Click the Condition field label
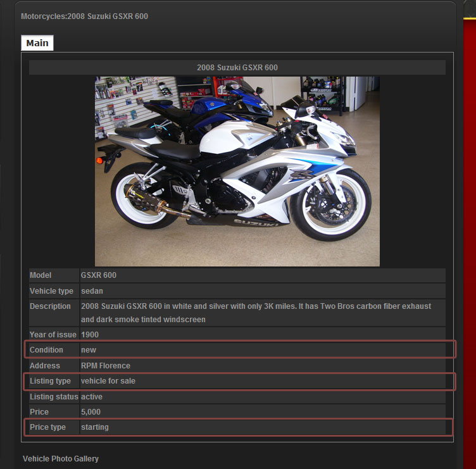 point(46,350)
